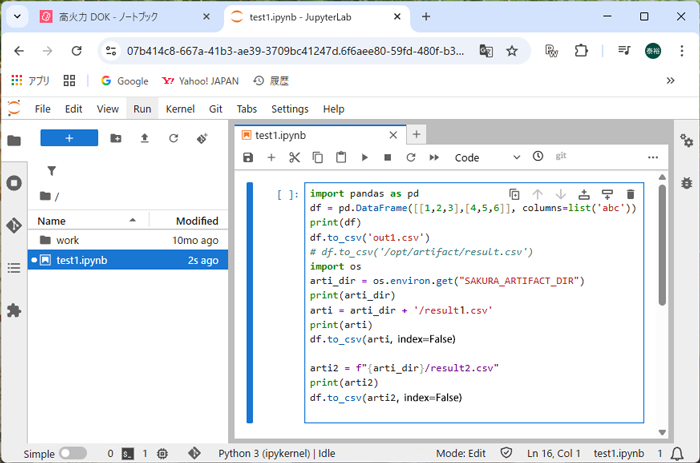Screen dimensions: 700x463
Task: Click the blue New Launcher plus button
Action: tap(68, 138)
